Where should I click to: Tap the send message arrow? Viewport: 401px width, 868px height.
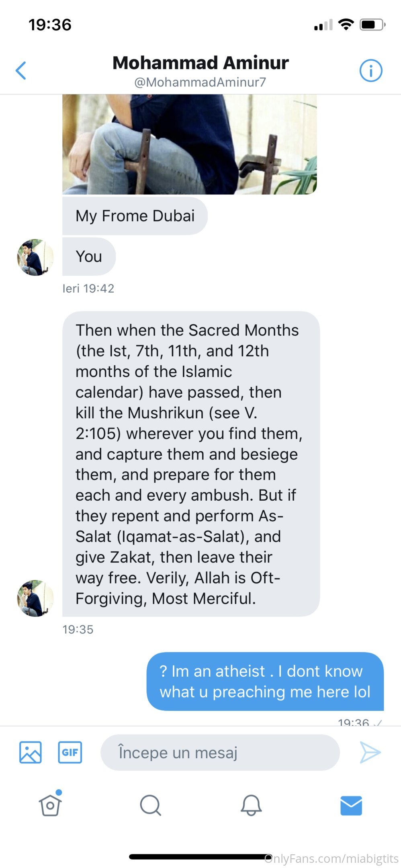(x=370, y=752)
